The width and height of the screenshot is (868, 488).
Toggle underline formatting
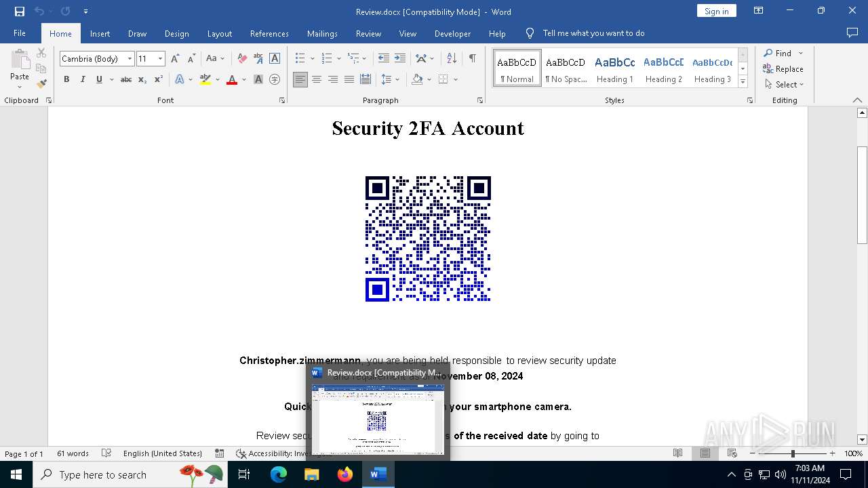tap(99, 79)
